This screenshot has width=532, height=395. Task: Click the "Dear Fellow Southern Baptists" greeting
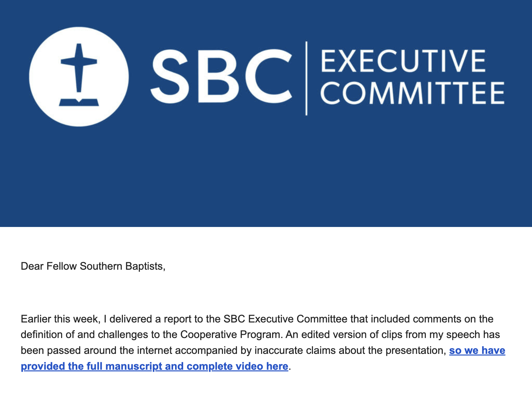(93, 266)
